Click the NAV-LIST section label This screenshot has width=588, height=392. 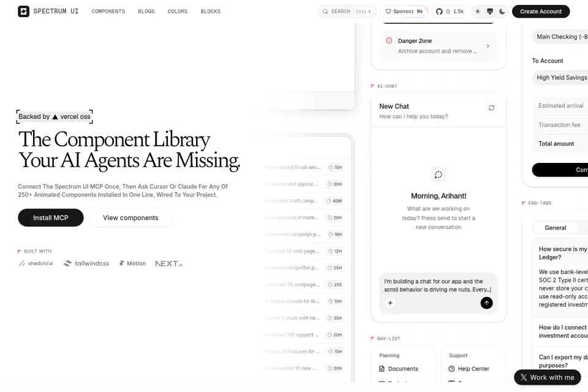coord(388,339)
